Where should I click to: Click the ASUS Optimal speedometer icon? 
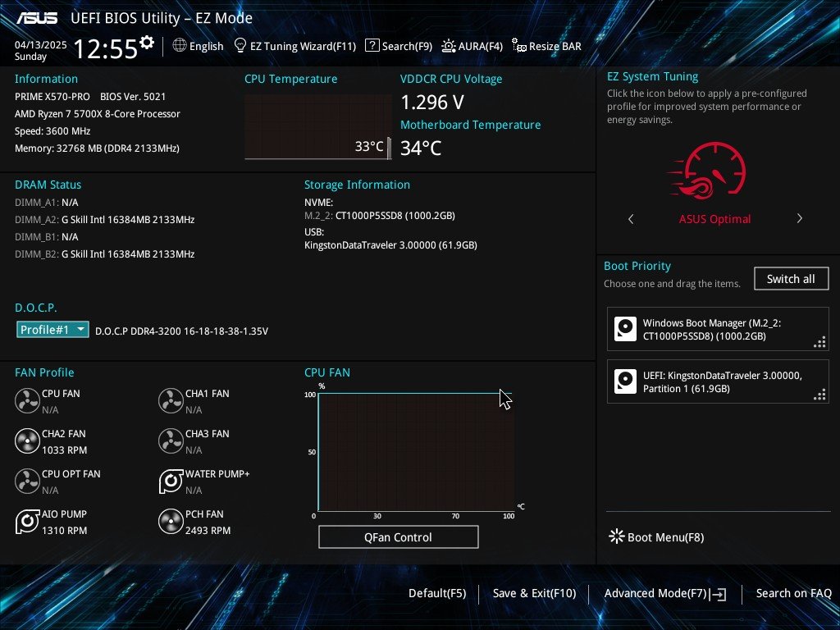(x=707, y=171)
